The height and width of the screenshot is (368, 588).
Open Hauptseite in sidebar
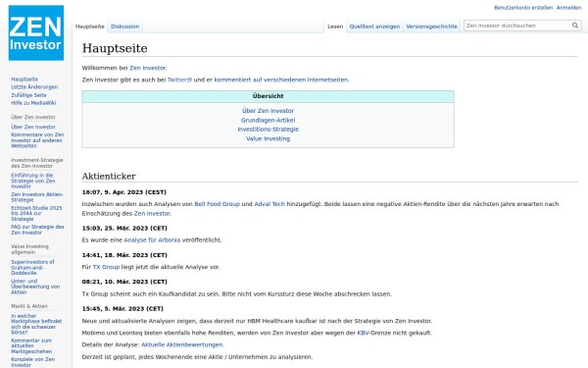[x=24, y=79]
